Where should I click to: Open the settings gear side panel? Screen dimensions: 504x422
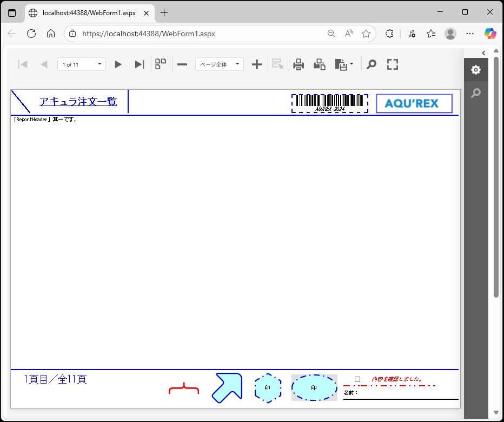click(x=475, y=70)
